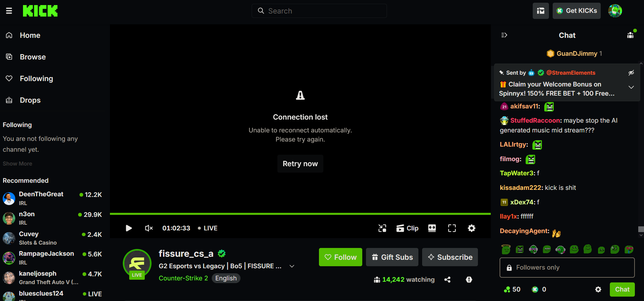Collapse the chat panel
Viewport: 644px width, 301px height.
[504, 35]
